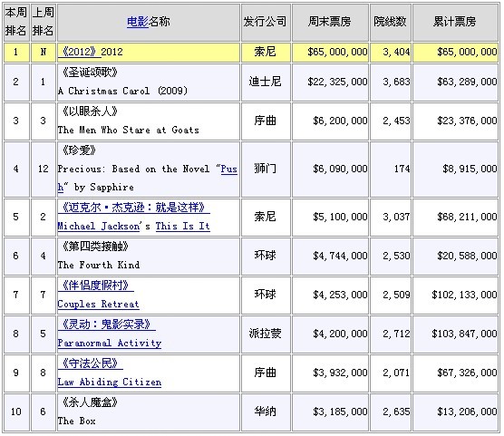This screenshot has height=436, width=504.
Task: Open 《迈克尔·杰克逊:就是这样》 link
Action: [134, 208]
